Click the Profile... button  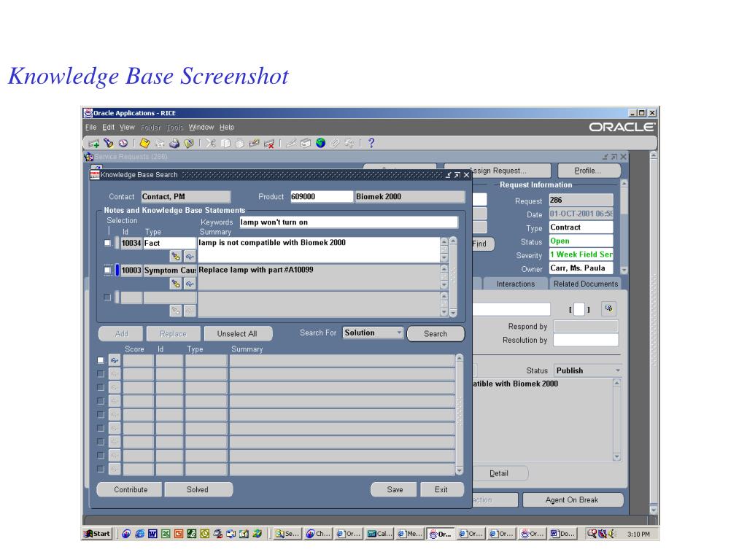pos(589,171)
